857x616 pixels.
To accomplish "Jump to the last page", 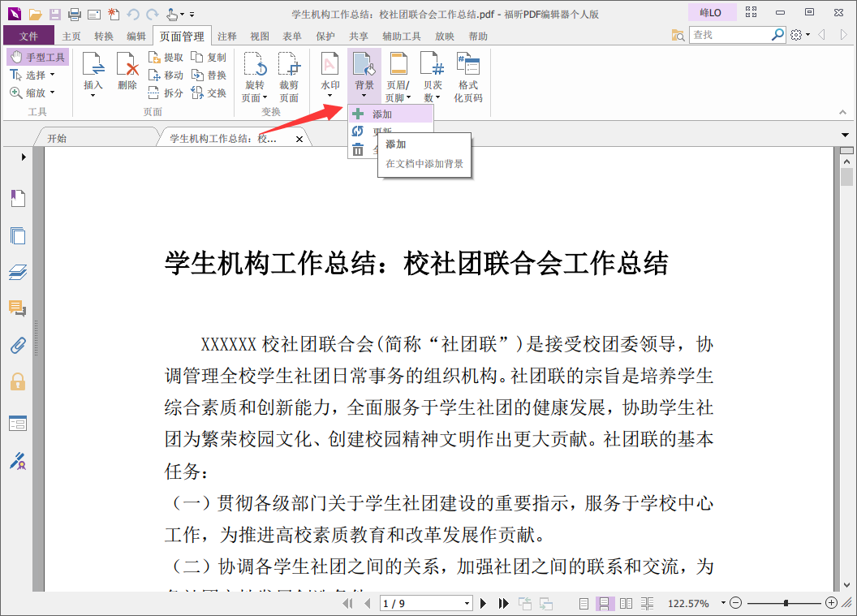I will click(503, 604).
